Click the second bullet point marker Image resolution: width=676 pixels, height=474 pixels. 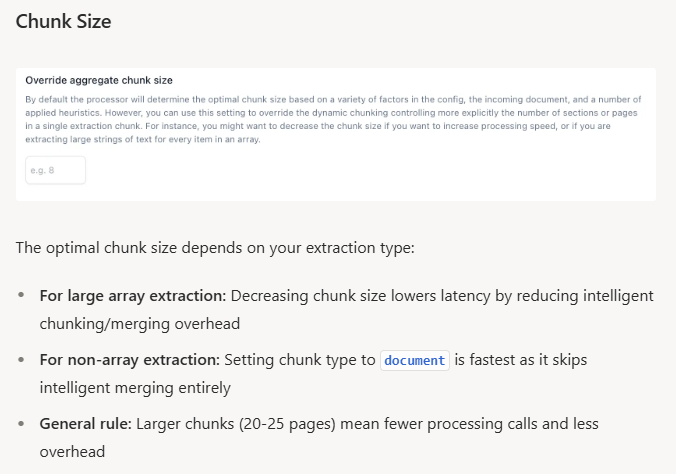[x=22, y=361]
